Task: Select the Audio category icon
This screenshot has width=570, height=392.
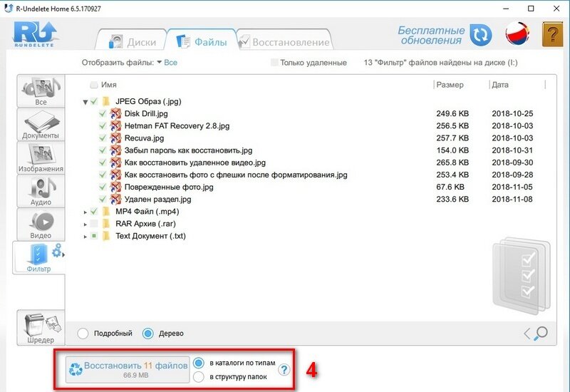Action: click(x=41, y=191)
